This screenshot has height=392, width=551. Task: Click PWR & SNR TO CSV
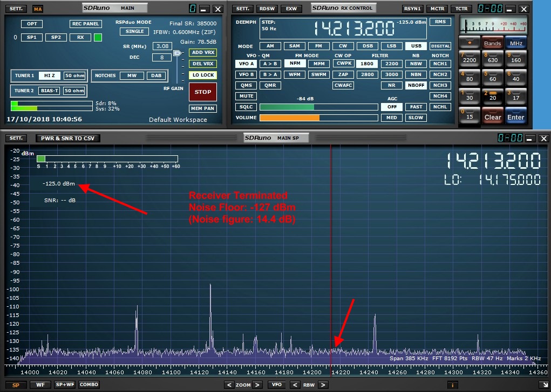(68, 138)
